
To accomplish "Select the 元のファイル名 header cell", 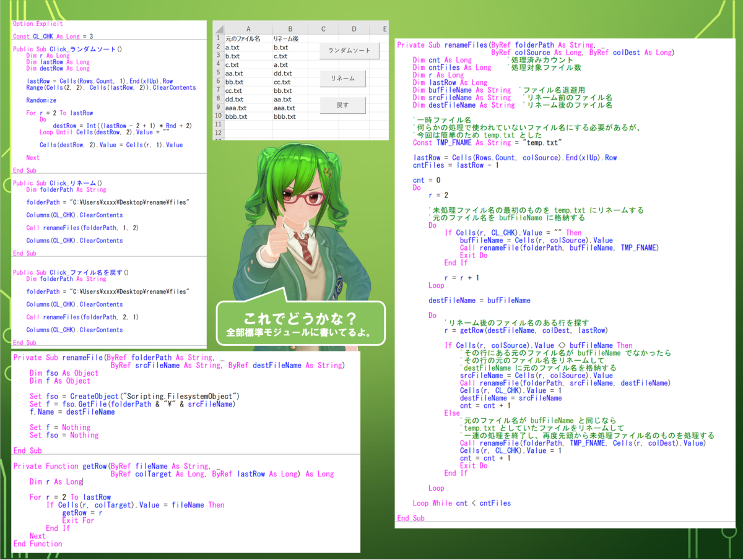I will [x=248, y=37].
